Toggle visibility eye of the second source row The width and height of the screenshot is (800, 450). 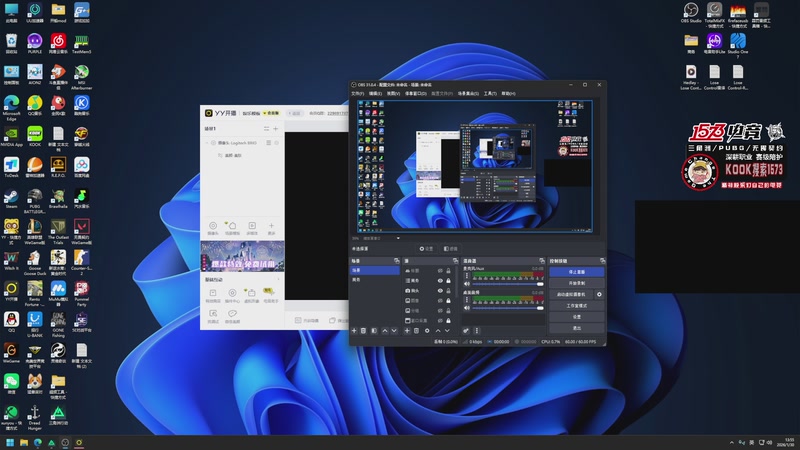(x=440, y=281)
